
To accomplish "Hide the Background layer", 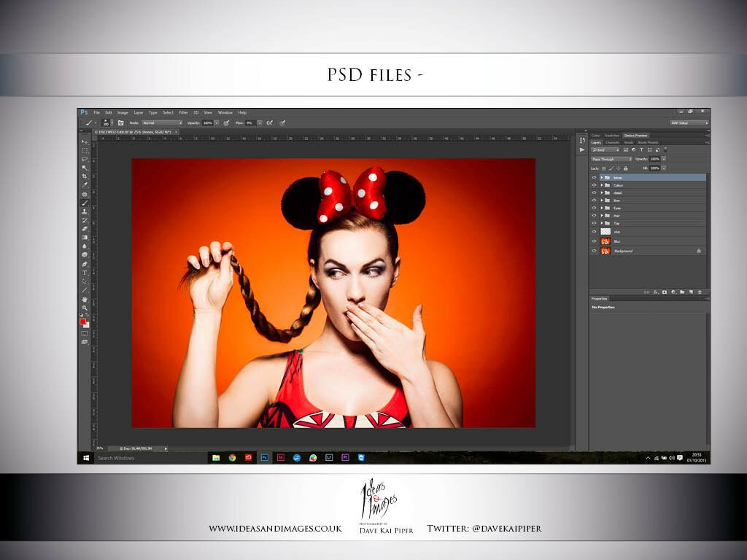I will 594,251.
